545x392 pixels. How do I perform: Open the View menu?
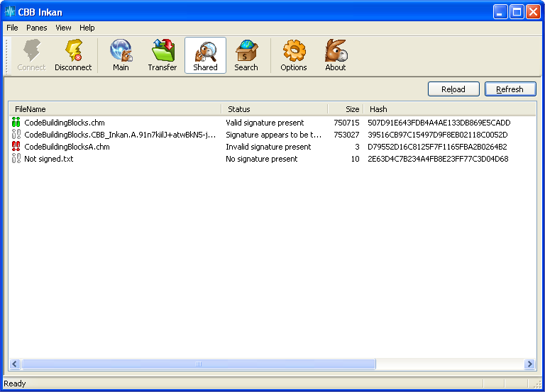pos(63,28)
